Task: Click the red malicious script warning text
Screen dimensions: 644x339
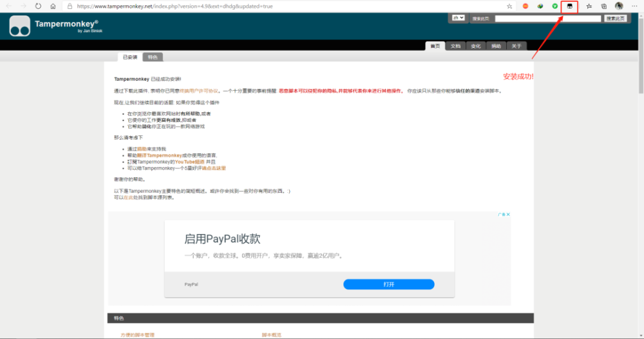Action: (340, 91)
